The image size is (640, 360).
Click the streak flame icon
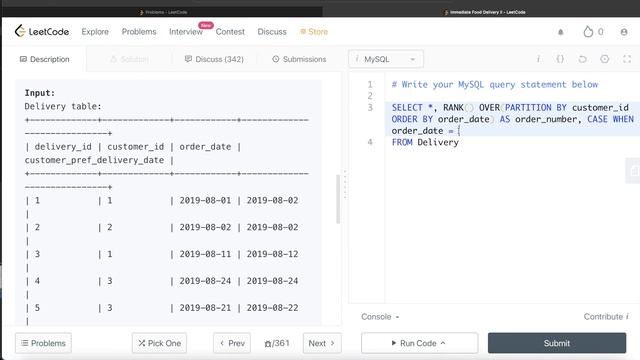(588, 31)
